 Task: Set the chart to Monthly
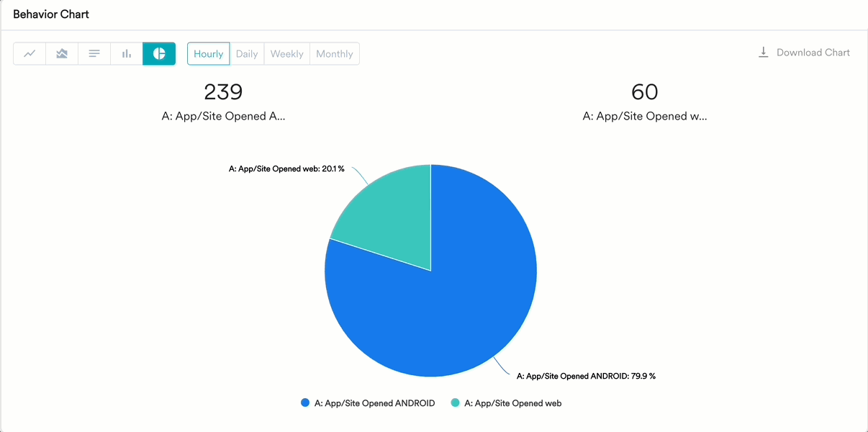pyautogui.click(x=335, y=54)
